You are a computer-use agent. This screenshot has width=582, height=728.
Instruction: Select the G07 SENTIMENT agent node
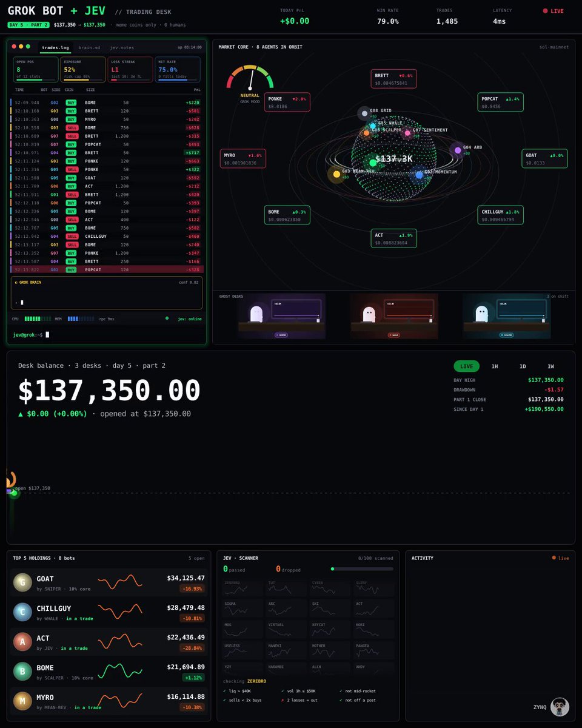point(407,133)
